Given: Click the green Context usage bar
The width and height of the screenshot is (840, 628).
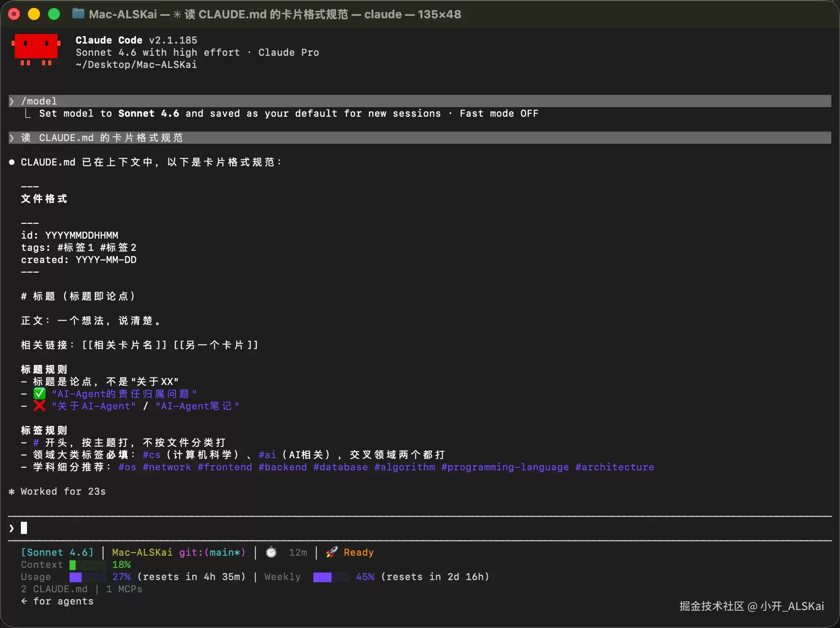Looking at the screenshot, I should [x=87, y=565].
